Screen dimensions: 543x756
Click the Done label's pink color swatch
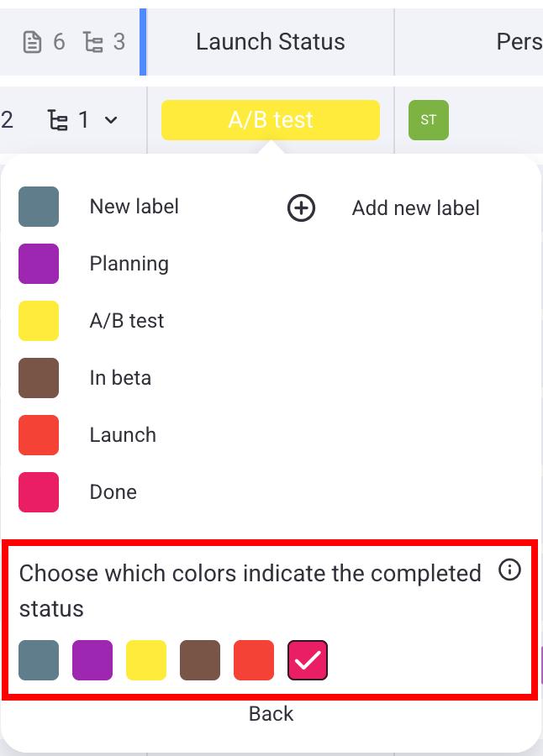pyautogui.click(x=39, y=492)
